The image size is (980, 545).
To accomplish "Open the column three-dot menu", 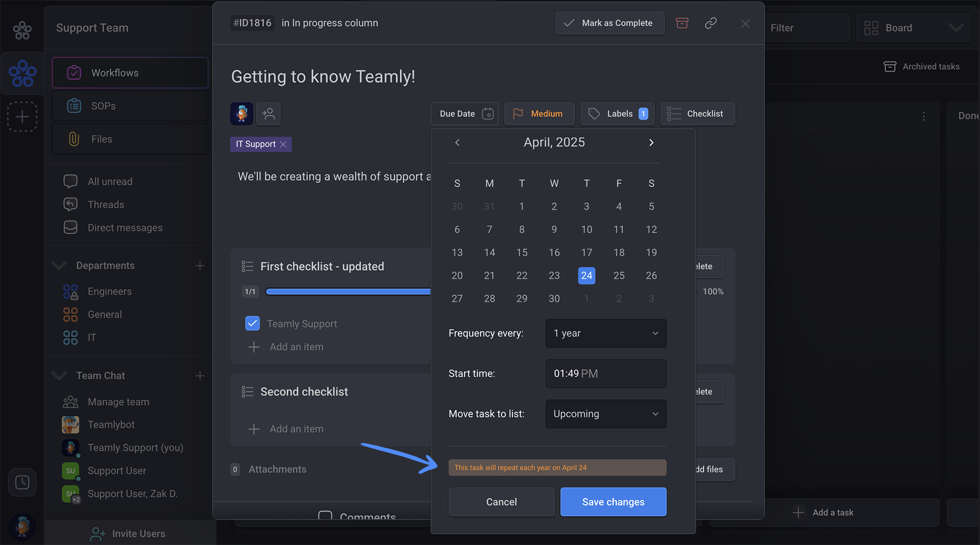I will [923, 116].
